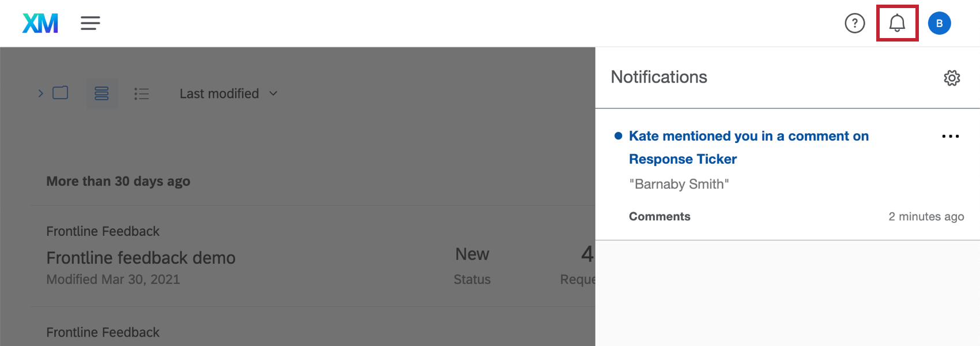This screenshot has height=346, width=980.
Task: Click the More than 30 days ago section header
Action: (x=118, y=181)
